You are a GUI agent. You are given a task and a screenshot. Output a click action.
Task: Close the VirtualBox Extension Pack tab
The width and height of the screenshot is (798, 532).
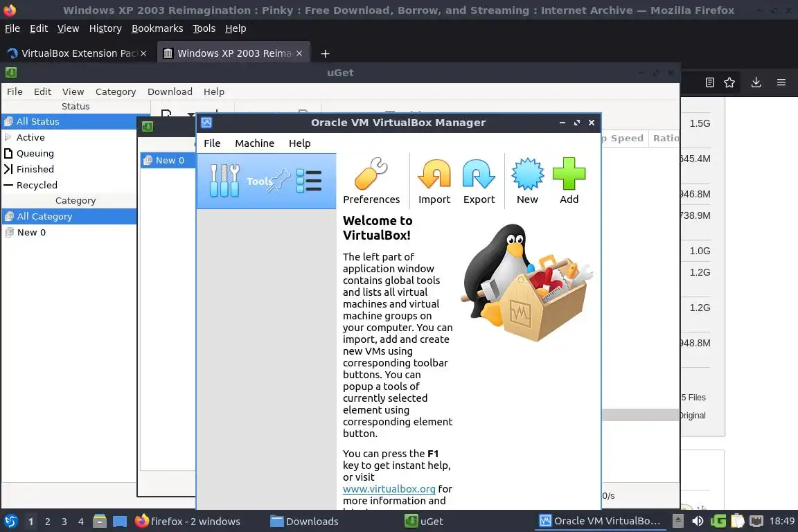coord(143,53)
